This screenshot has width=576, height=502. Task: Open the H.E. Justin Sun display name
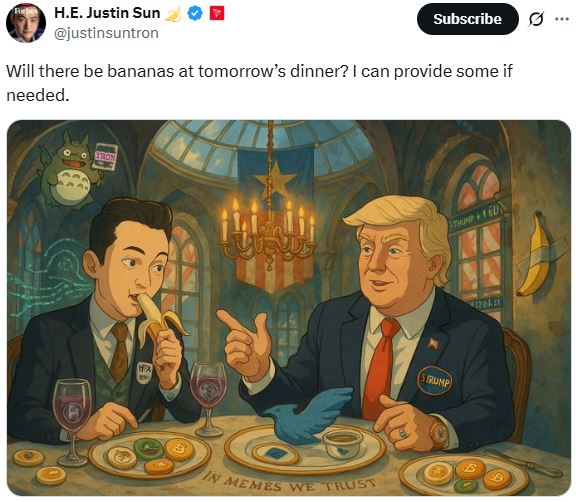[x=107, y=13]
